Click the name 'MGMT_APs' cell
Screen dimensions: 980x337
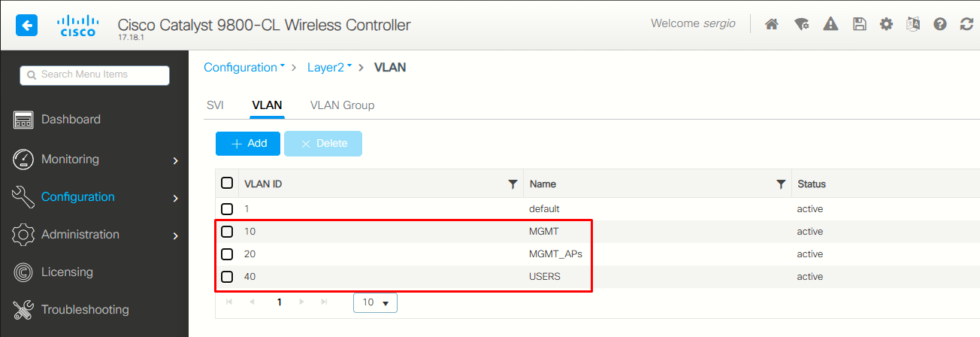click(x=555, y=254)
